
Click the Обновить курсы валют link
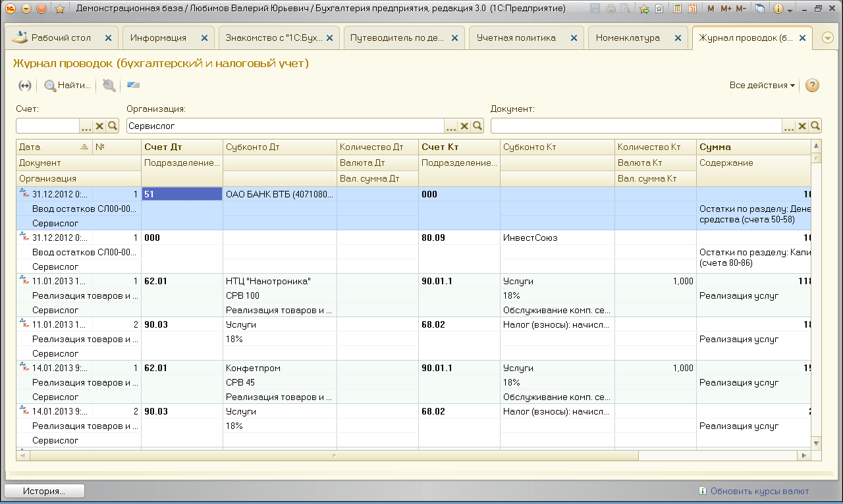click(x=759, y=491)
